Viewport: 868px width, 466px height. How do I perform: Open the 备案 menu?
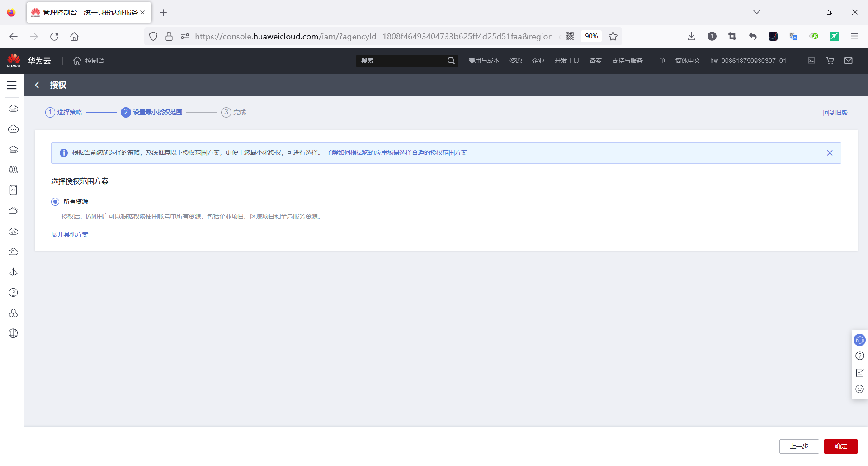[595, 61]
